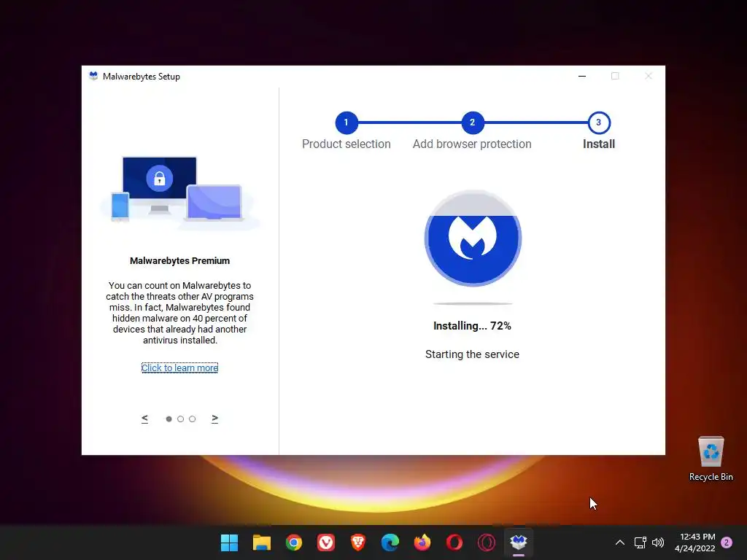The image size is (747, 560).
Task: Select the first carousel dot
Action: click(169, 419)
